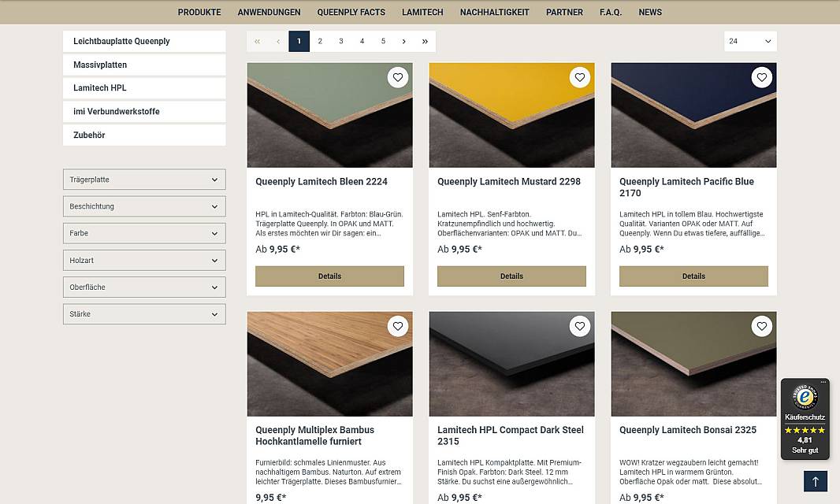View Details for Queenply Lamitech Mustard 2298
This screenshot has width=840, height=504.
tap(511, 276)
